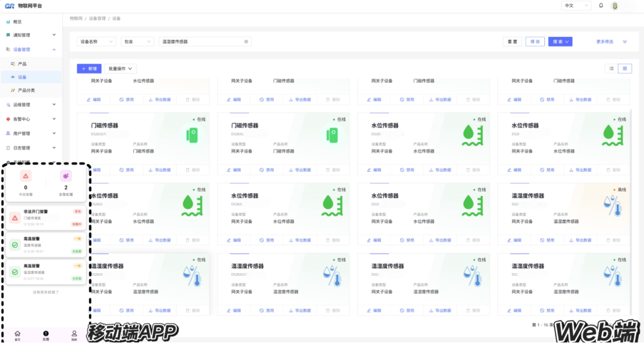Click 删除 on the offline 温湿度传感器 card
Image resolution: width=644 pixels, height=343 pixels.
613,240
